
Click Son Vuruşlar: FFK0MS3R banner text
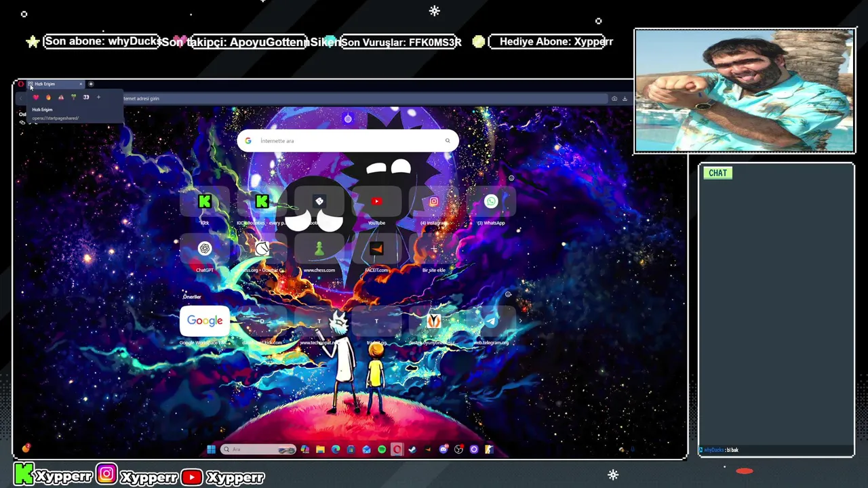coord(401,42)
